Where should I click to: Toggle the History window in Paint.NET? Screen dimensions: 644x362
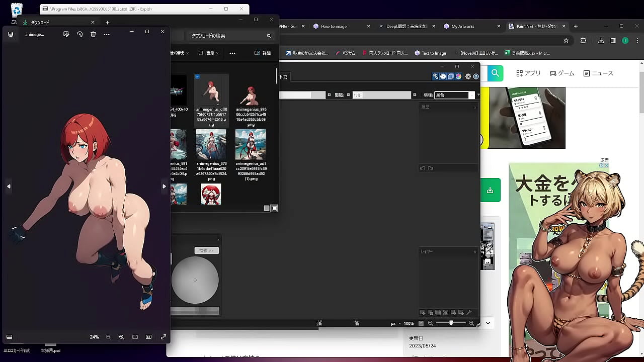click(x=443, y=76)
